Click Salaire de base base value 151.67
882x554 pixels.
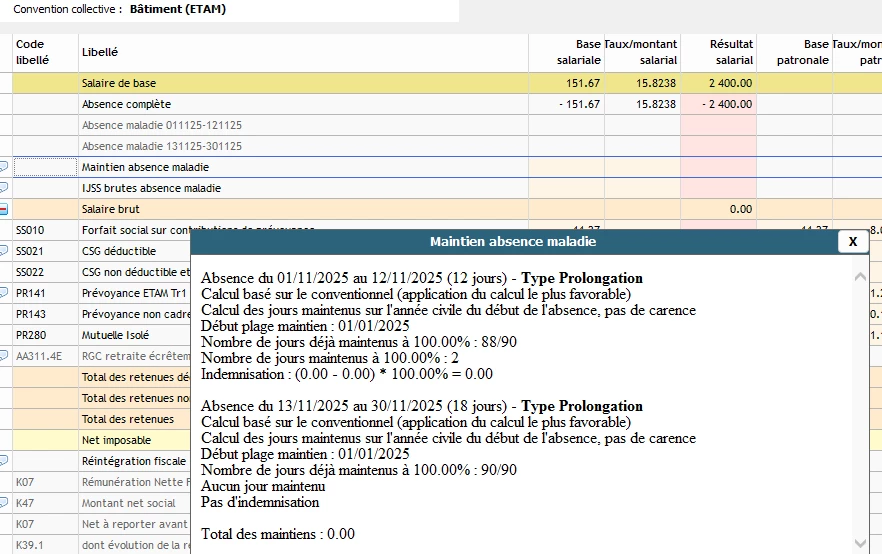point(583,83)
